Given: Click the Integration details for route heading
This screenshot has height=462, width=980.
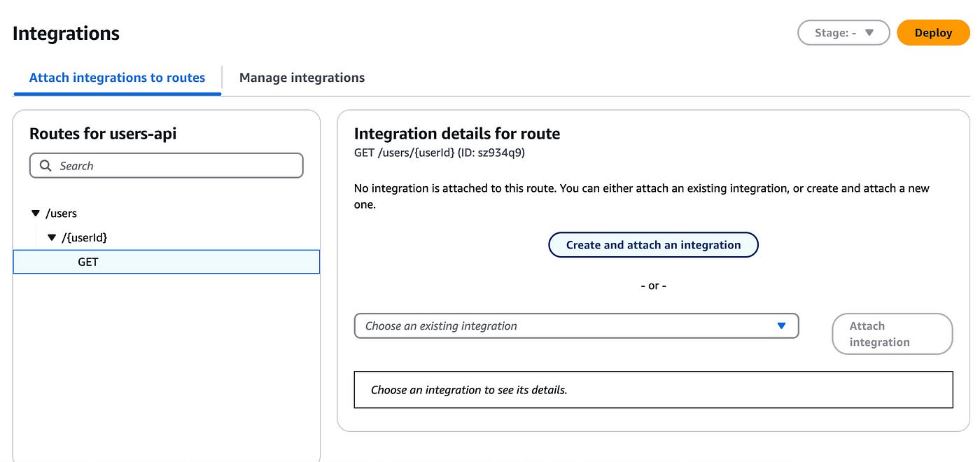Looking at the screenshot, I should point(457,134).
